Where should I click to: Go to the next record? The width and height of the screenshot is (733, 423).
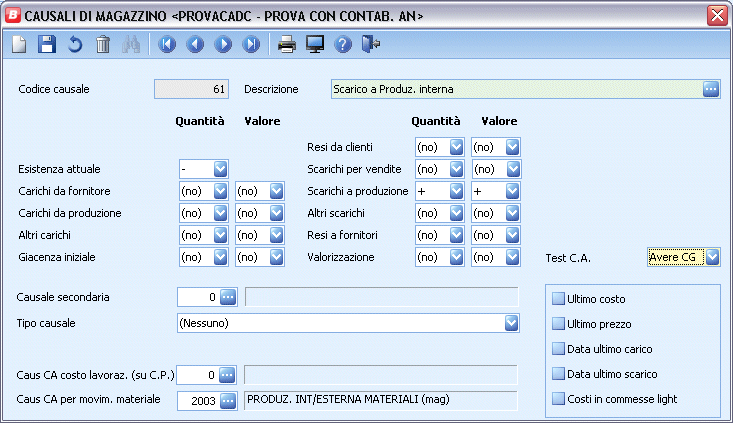tap(223, 44)
